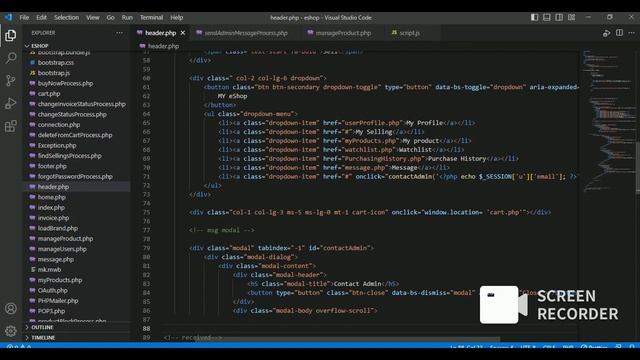Viewport: 640px width, 360px height.
Task: Close the header.php tab
Action: (x=183, y=33)
